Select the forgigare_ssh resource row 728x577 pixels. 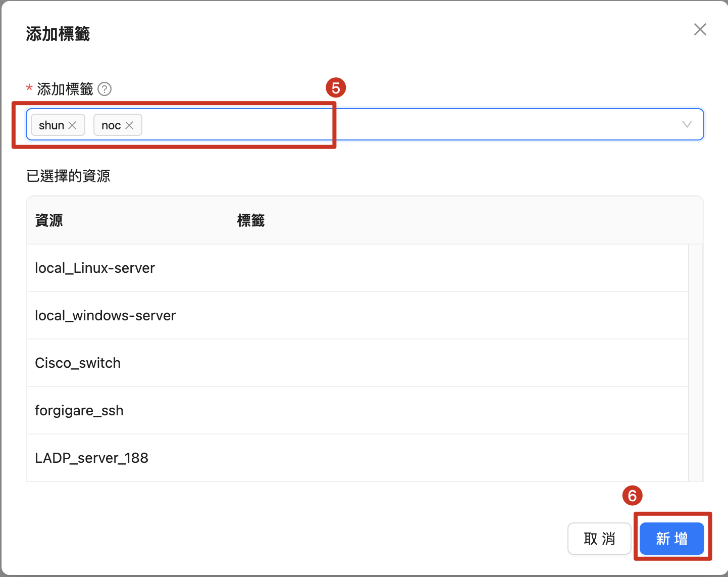coord(79,411)
